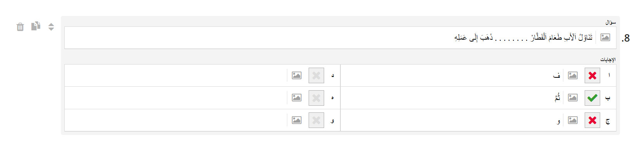
Task: Add an image to answer ج
Action: pyautogui.click(x=573, y=120)
